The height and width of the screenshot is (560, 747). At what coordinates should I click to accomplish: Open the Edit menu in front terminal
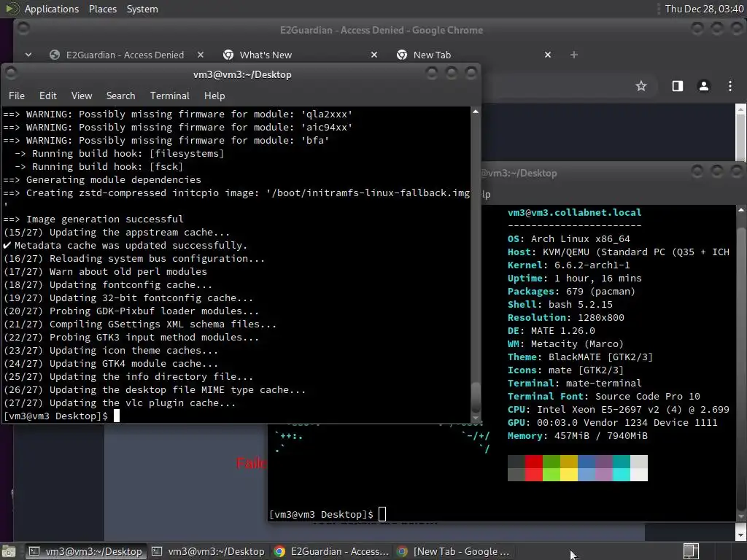click(x=47, y=96)
